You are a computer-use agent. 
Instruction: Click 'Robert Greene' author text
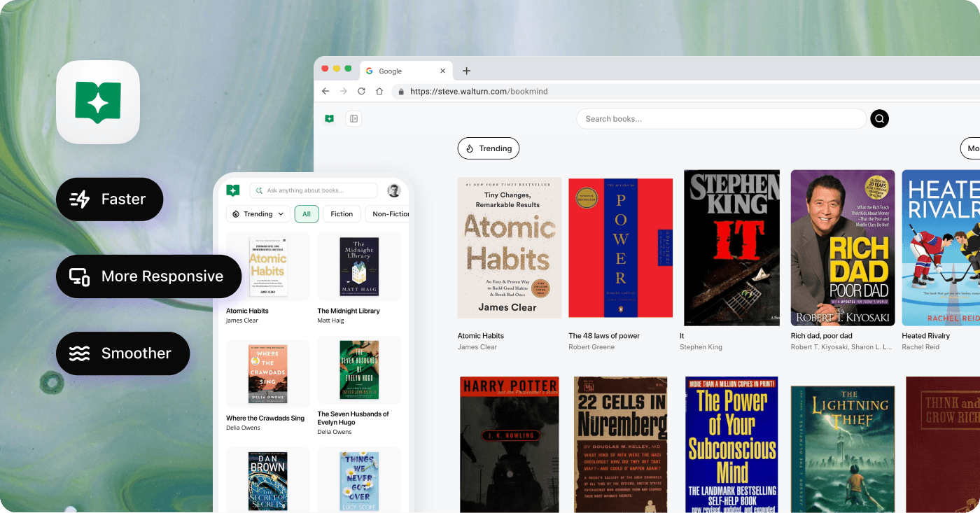coord(590,347)
